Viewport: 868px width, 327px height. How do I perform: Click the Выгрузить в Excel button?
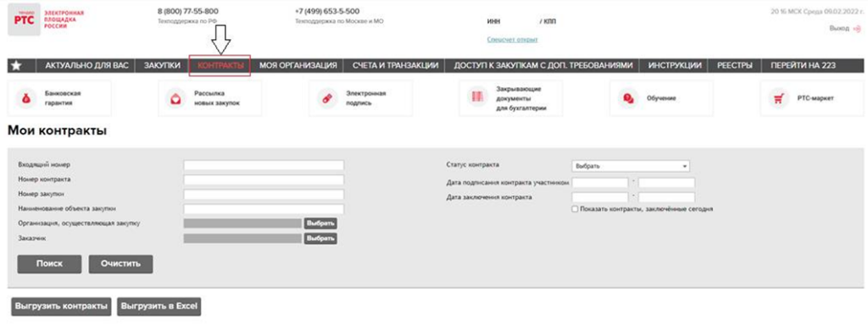[x=159, y=307]
